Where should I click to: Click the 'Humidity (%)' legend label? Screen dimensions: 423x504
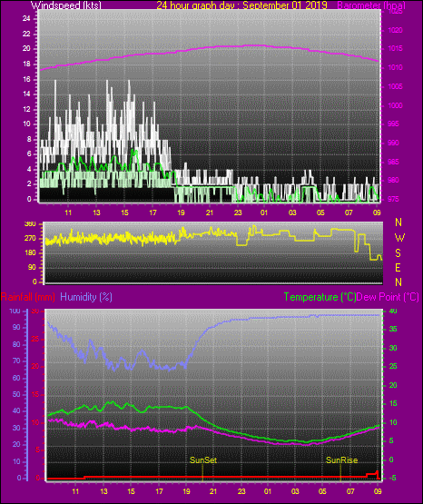coord(86,297)
